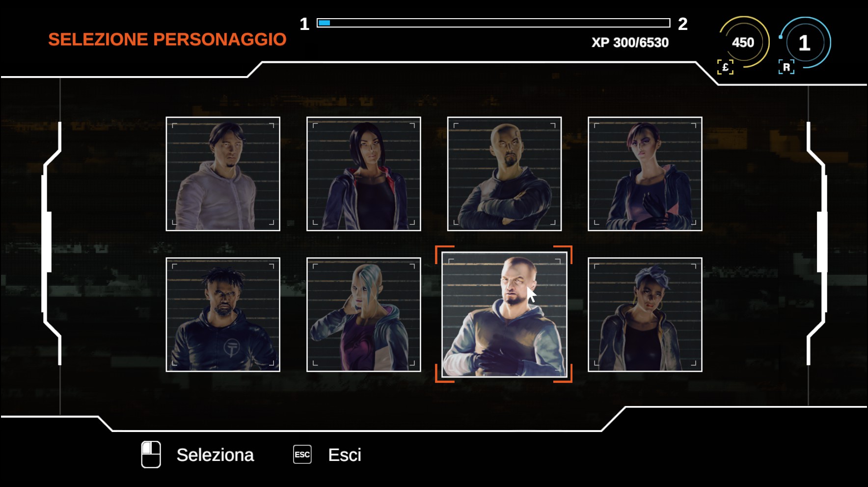This screenshot has width=868, height=487.
Task: Click the Selezione Personaggio title
Action: (x=167, y=39)
